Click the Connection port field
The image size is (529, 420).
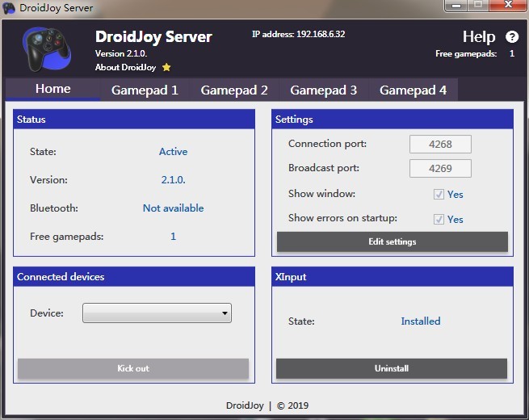click(x=440, y=145)
